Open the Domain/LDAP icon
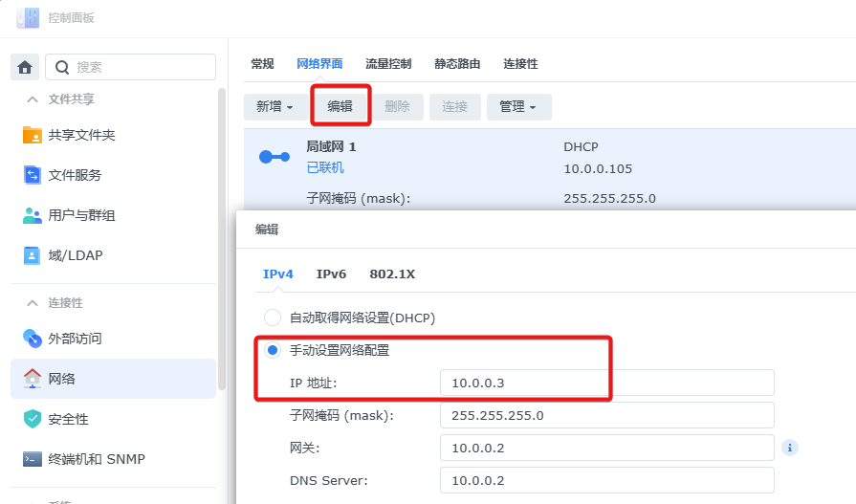Image resolution: width=856 pixels, height=504 pixels. pyautogui.click(x=33, y=255)
